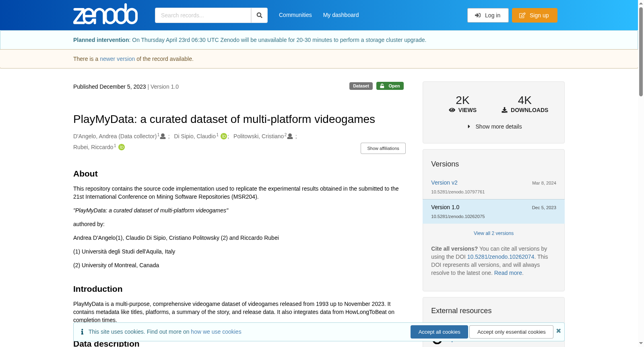Screen dimensions: 644x347
Task: Click the Mar 8, 2024 date
Action: [x=544, y=183]
